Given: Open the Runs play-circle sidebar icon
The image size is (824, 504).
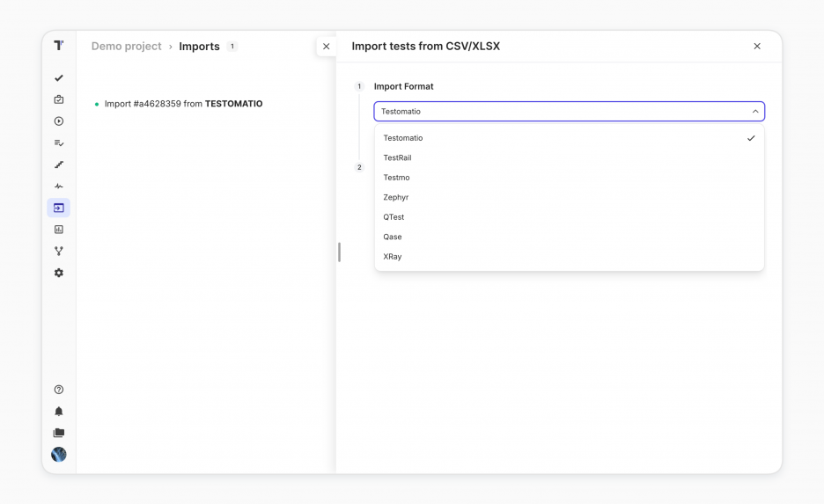Looking at the screenshot, I should click(x=59, y=121).
